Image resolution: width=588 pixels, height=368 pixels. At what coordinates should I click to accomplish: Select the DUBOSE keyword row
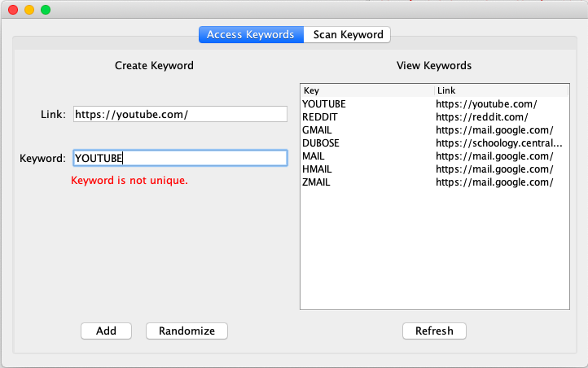(x=320, y=143)
